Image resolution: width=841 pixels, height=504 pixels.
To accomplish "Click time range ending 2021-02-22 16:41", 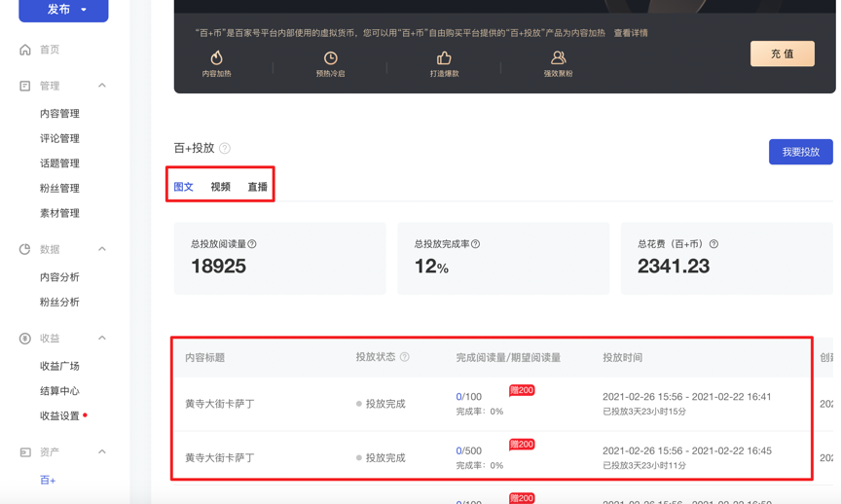I will (686, 397).
